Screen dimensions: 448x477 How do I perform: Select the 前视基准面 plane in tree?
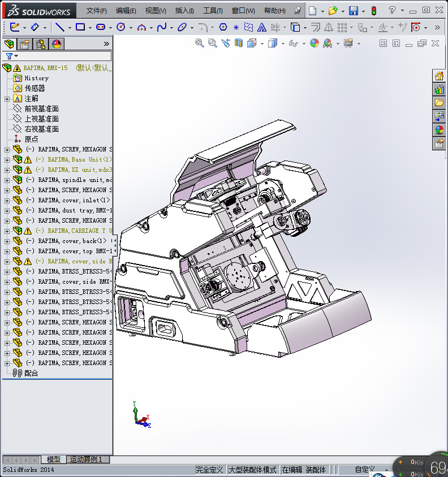click(41, 109)
